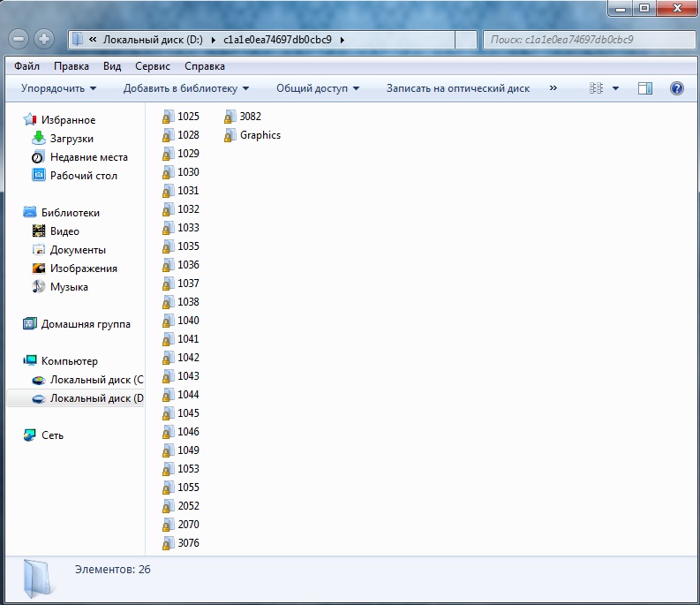Click the Избранное star icon
Viewport: 700px width, 605px height.
click(29, 119)
